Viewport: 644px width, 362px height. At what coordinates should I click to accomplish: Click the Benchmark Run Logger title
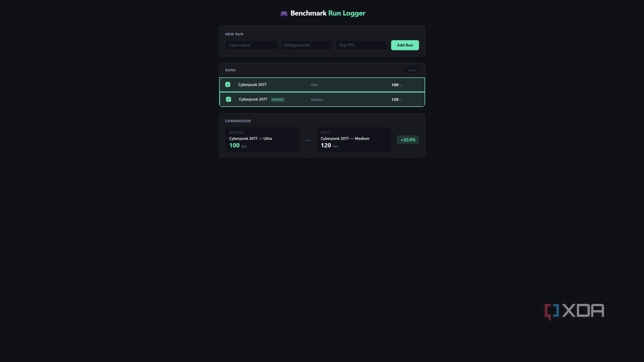click(328, 13)
